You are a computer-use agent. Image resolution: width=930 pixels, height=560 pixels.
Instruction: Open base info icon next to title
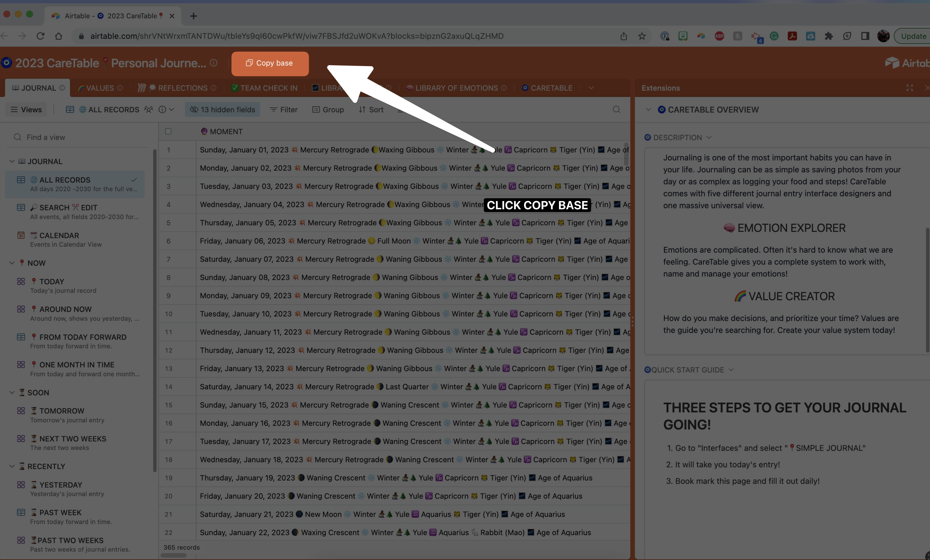214,63
